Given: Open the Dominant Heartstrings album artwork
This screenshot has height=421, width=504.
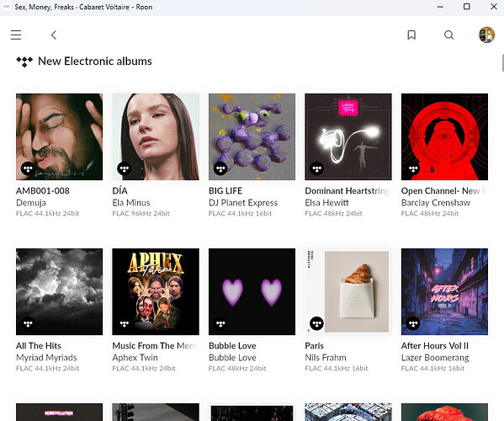Looking at the screenshot, I should tap(348, 136).
